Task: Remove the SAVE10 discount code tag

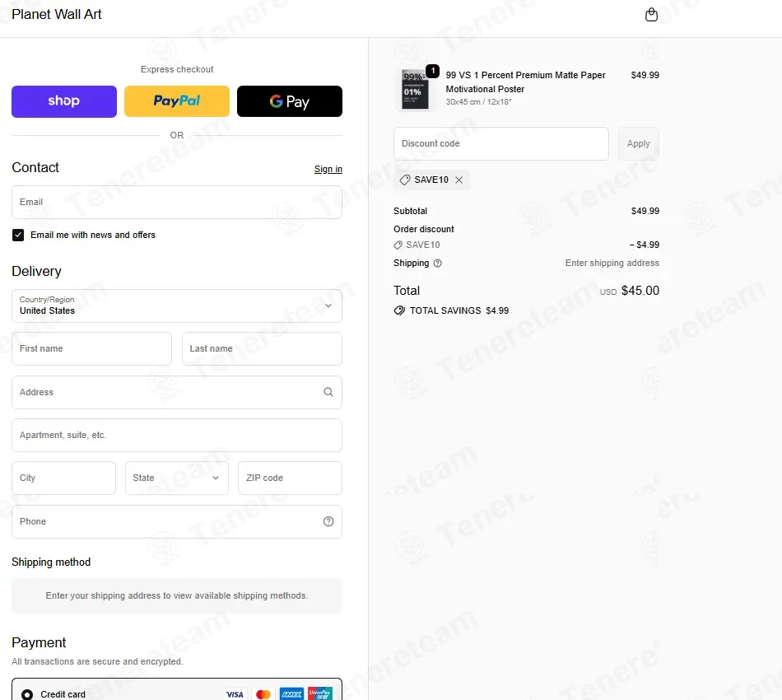Action: point(458,180)
